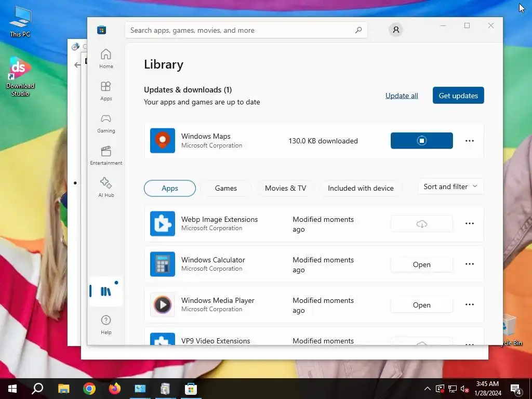The width and height of the screenshot is (532, 399).
Task: Click the Get updates button
Action: point(458,96)
